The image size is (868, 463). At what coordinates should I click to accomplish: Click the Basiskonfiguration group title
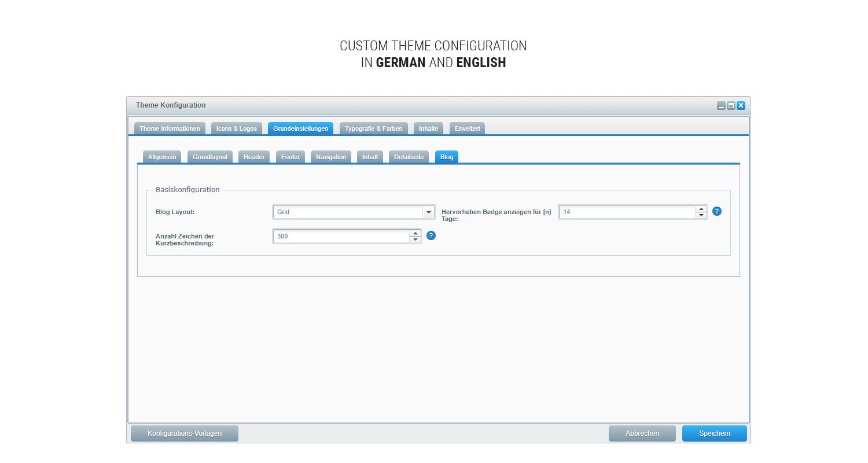tap(187, 189)
